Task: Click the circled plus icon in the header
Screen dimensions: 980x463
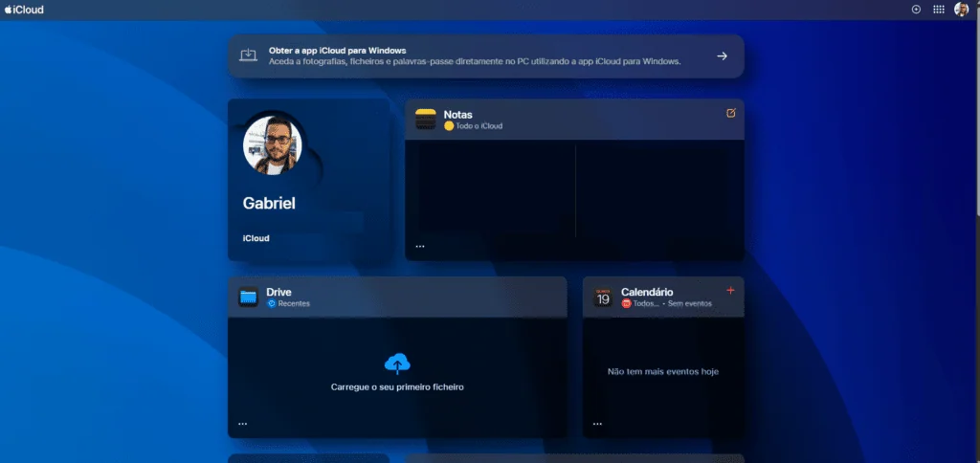Action: point(916,10)
